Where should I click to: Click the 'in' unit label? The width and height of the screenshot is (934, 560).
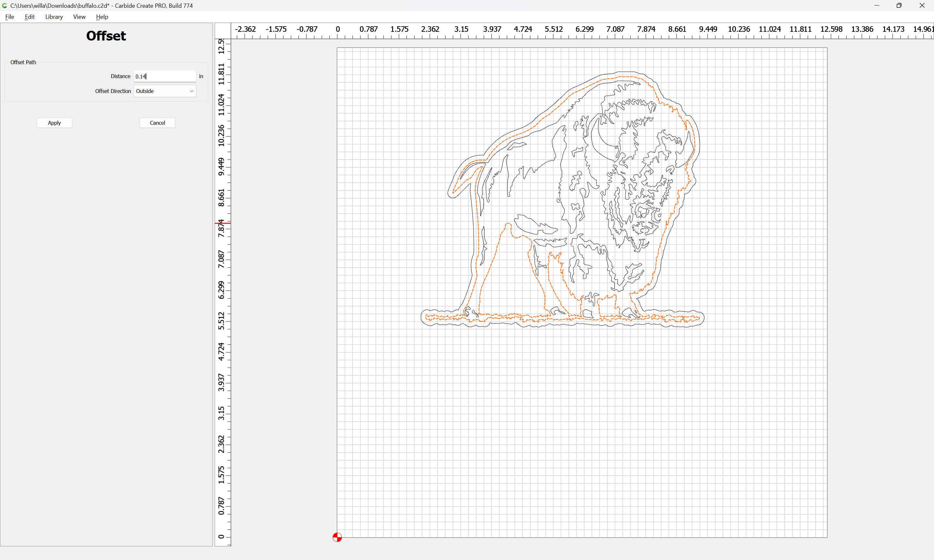201,76
